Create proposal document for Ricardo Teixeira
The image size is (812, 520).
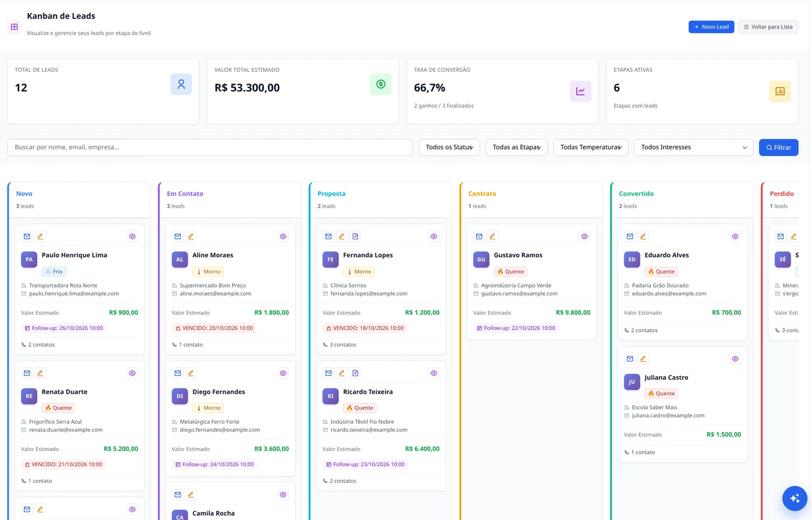pos(356,373)
